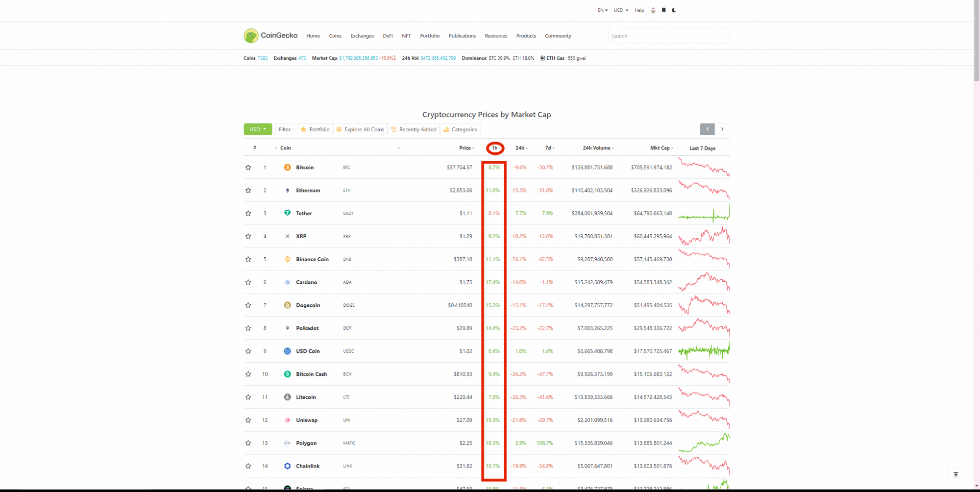Sort the table by Mkt Cap

click(x=661, y=148)
